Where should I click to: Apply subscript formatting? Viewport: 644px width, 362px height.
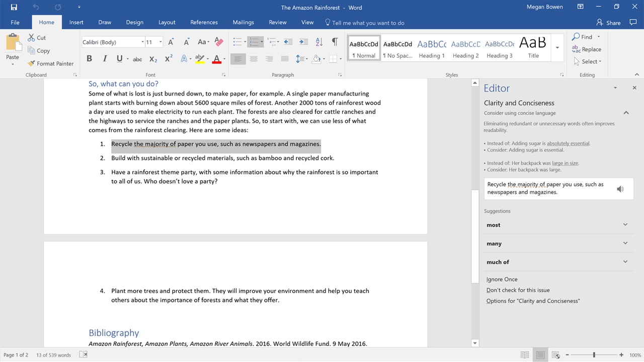tap(152, 59)
